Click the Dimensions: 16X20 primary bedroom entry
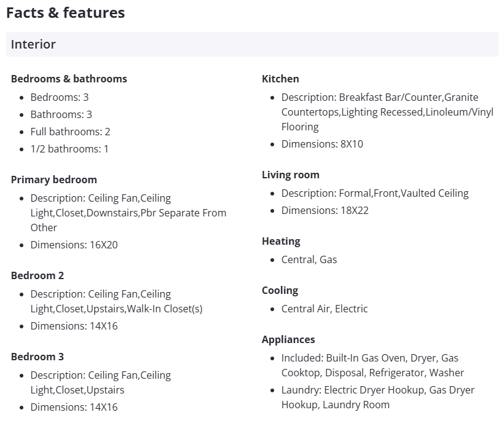The image size is (504, 423). (x=74, y=245)
